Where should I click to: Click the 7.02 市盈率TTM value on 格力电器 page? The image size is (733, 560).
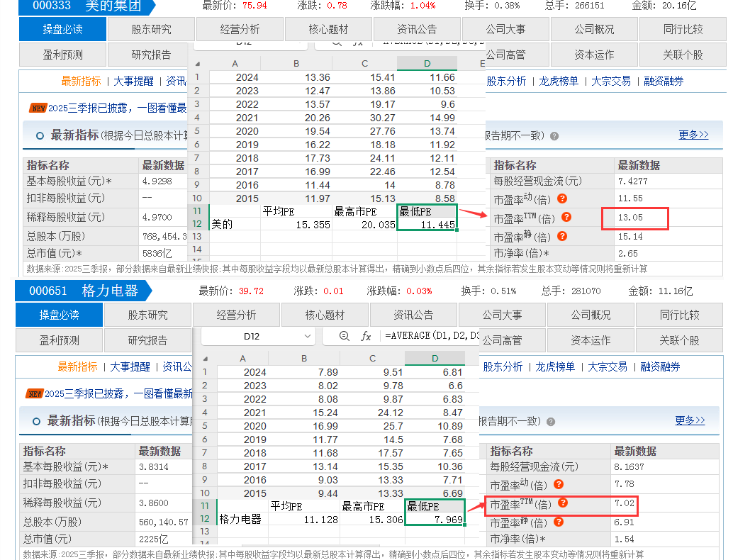tap(624, 503)
